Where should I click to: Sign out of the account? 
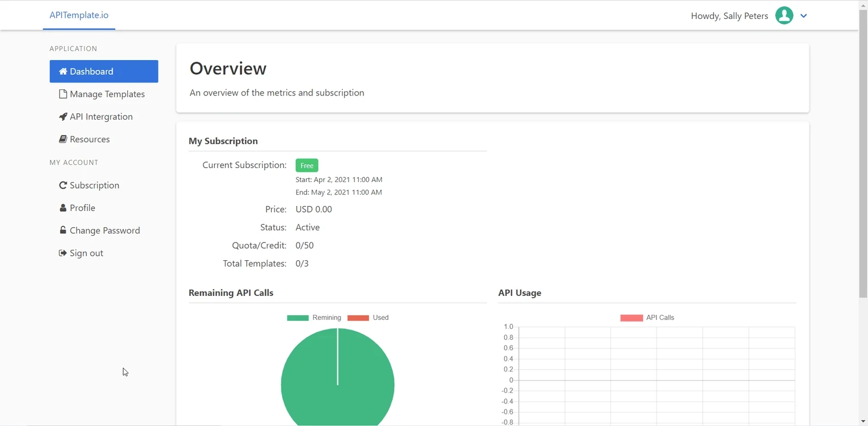click(x=104, y=253)
